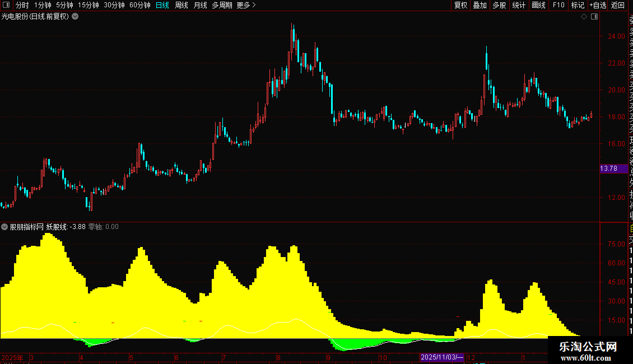The width and height of the screenshot is (633, 364).
Task: Click the 返回 back button
Action: (x=618, y=5)
